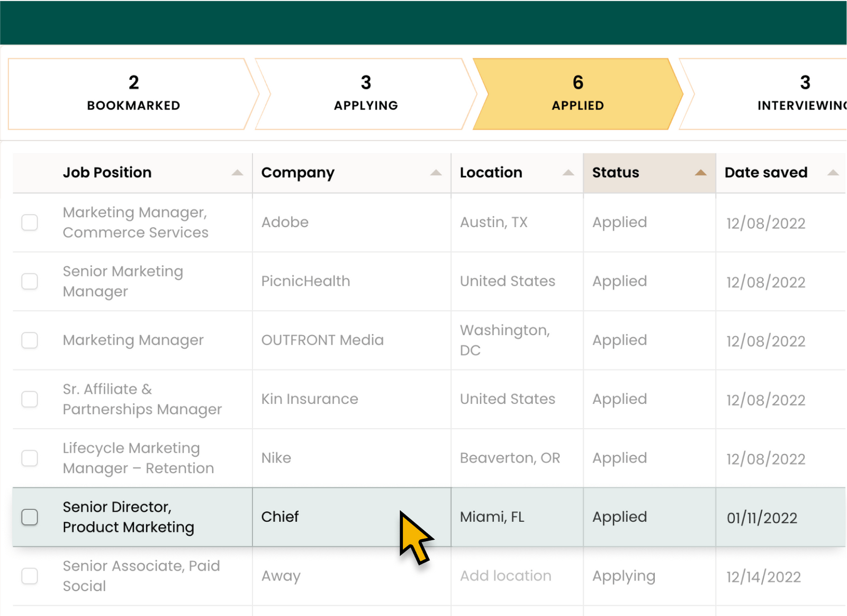Click the Company column sort arrow
Image resolution: width=847 pixels, height=616 pixels.
coord(436,172)
